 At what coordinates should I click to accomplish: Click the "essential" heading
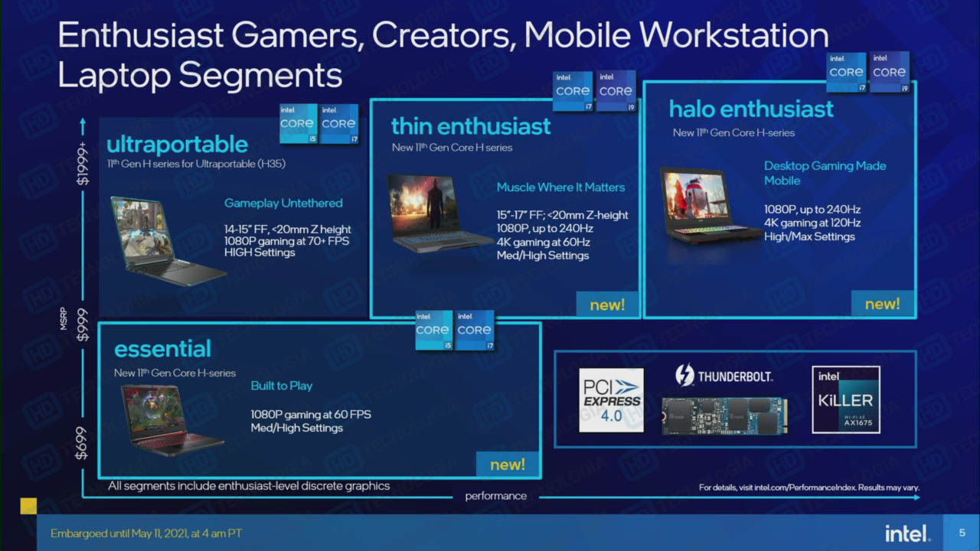[x=162, y=349]
